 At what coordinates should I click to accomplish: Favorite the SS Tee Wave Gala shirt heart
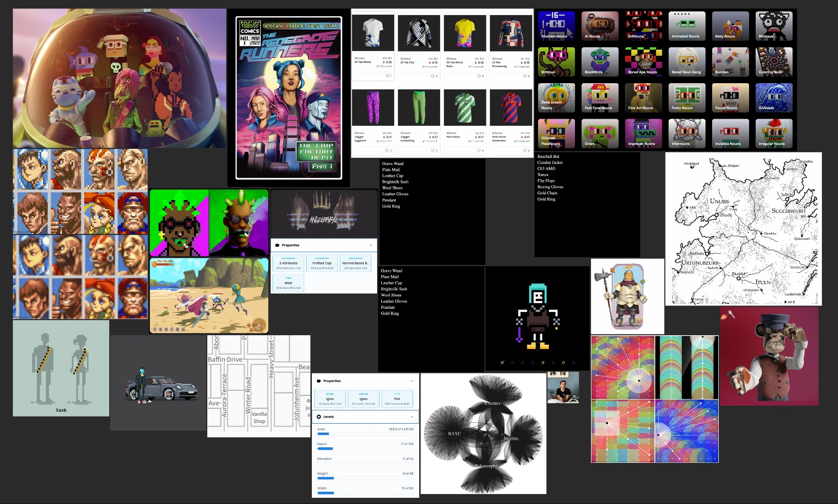pyautogui.click(x=479, y=76)
